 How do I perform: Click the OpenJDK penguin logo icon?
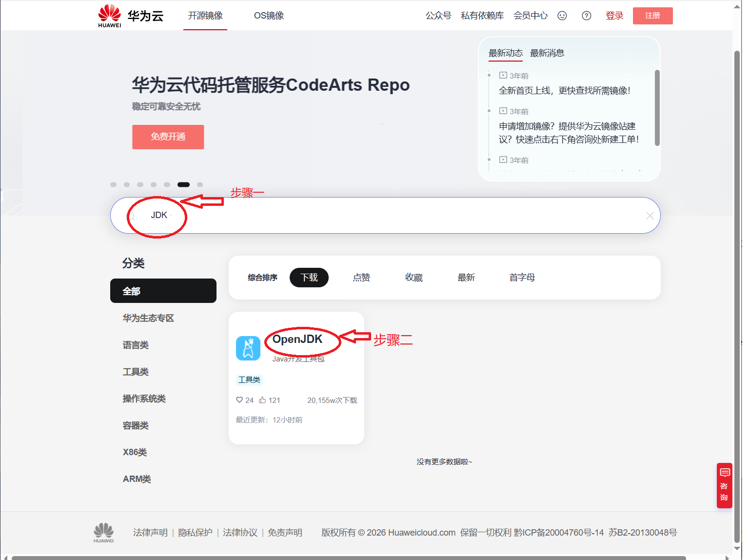click(248, 348)
